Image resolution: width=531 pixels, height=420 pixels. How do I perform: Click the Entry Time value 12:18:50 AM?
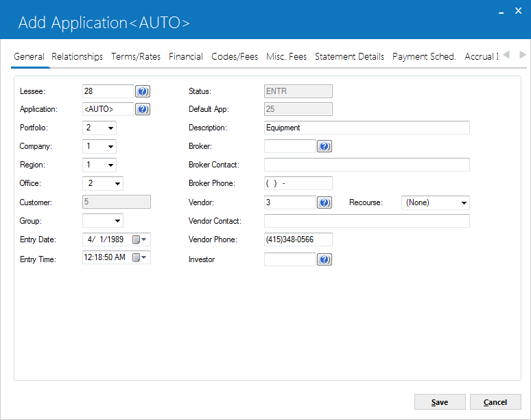click(x=105, y=257)
